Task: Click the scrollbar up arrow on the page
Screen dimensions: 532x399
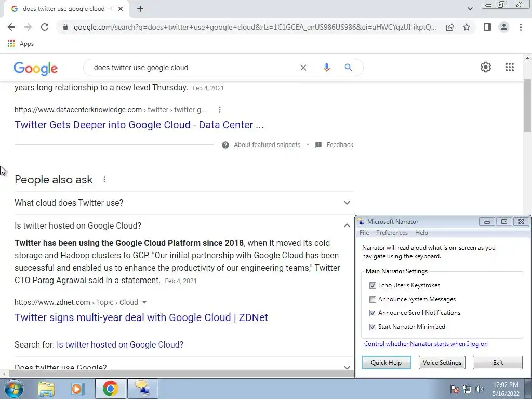Action: click(527, 58)
